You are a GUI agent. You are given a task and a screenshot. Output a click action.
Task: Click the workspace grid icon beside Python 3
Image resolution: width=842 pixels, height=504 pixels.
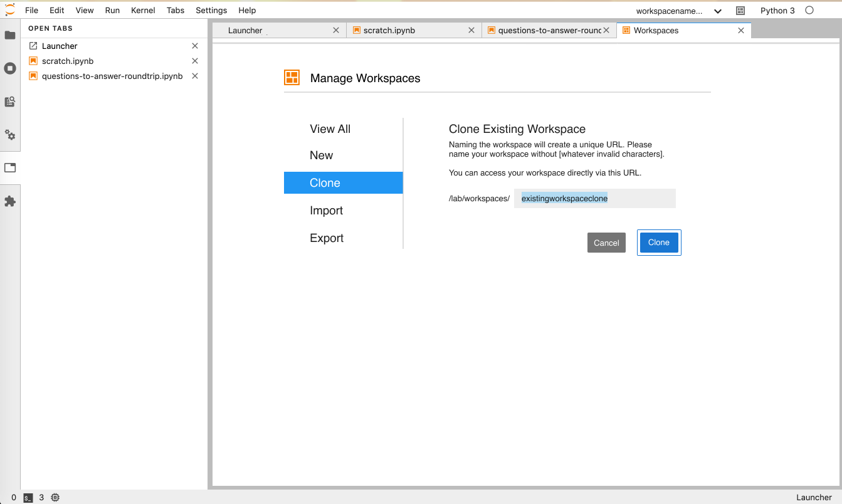(740, 11)
